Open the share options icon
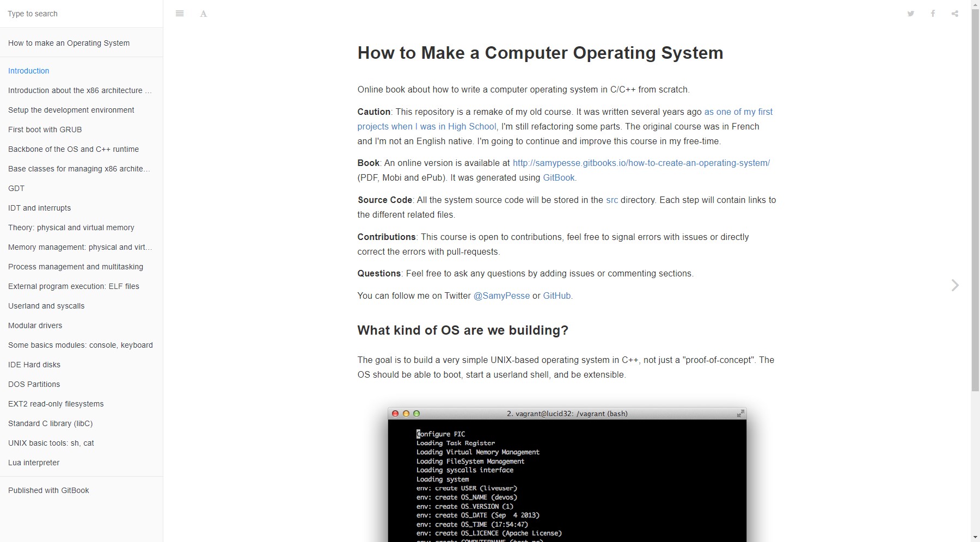Image resolution: width=980 pixels, height=542 pixels. tap(954, 13)
